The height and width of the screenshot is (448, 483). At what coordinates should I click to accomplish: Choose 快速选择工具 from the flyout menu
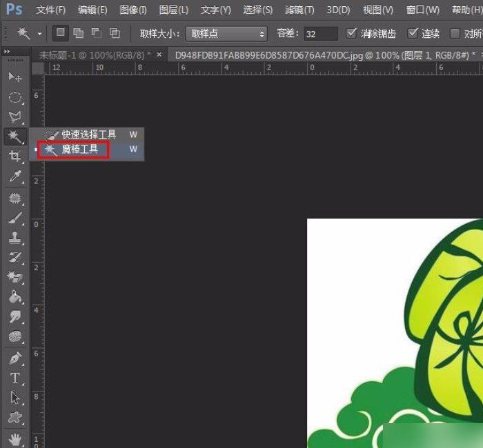coord(89,134)
